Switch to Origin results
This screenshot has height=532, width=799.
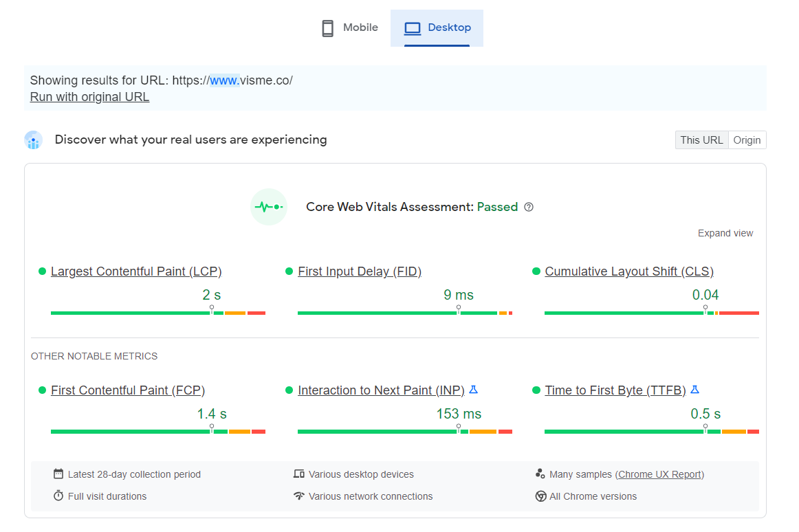click(x=747, y=140)
